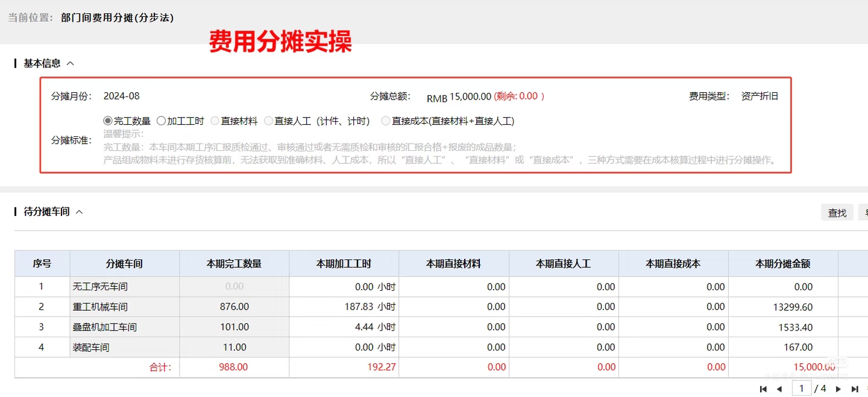Click the 本期直接材料 column header
Image resolution: width=868 pixels, height=397 pixels.
point(453,264)
